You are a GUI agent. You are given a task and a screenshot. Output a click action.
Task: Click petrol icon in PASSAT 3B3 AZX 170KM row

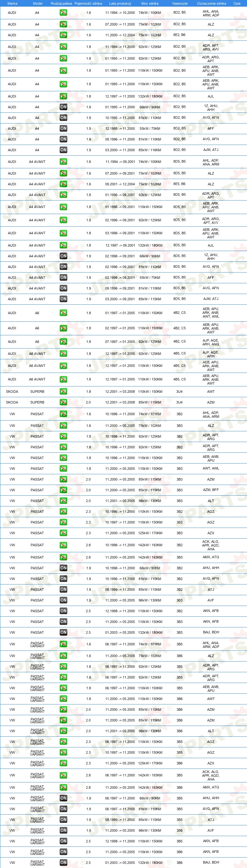click(x=63, y=533)
